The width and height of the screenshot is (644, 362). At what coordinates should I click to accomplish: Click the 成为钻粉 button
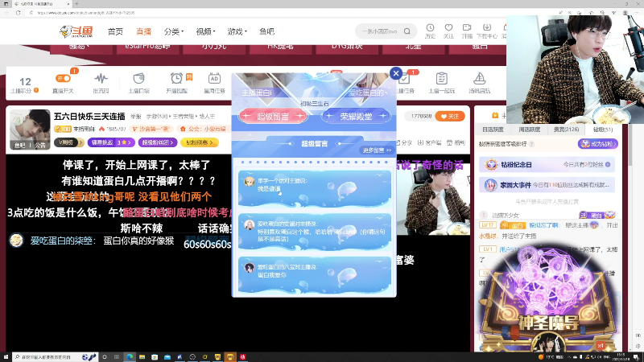(x=598, y=144)
